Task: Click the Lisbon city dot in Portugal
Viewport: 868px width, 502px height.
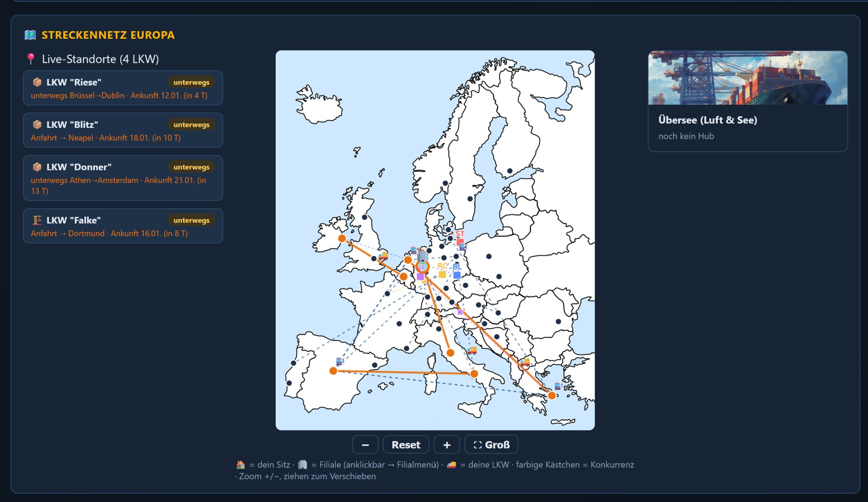Action: click(289, 383)
